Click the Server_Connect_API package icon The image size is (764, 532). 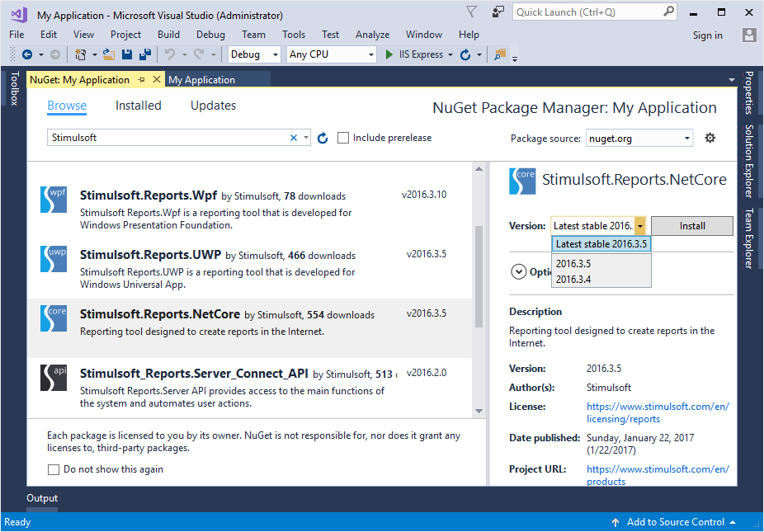(x=54, y=378)
